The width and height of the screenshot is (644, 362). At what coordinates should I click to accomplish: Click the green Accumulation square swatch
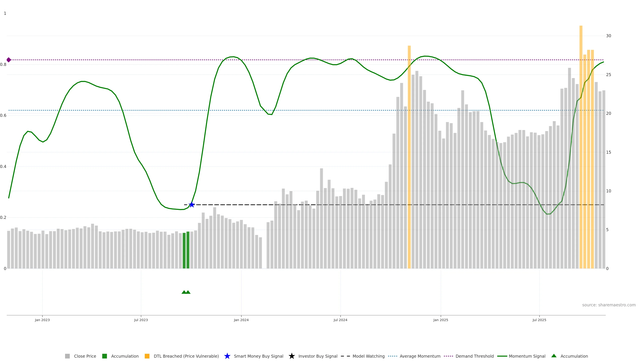(x=104, y=356)
